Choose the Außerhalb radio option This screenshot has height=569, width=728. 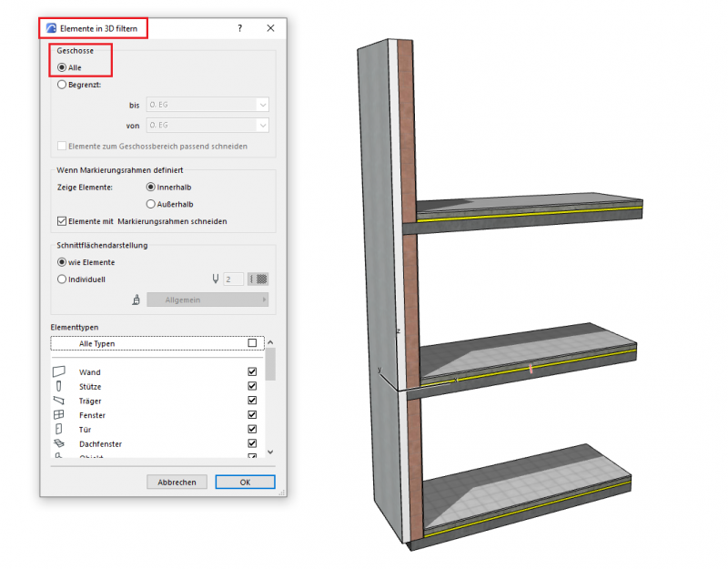[x=151, y=204]
